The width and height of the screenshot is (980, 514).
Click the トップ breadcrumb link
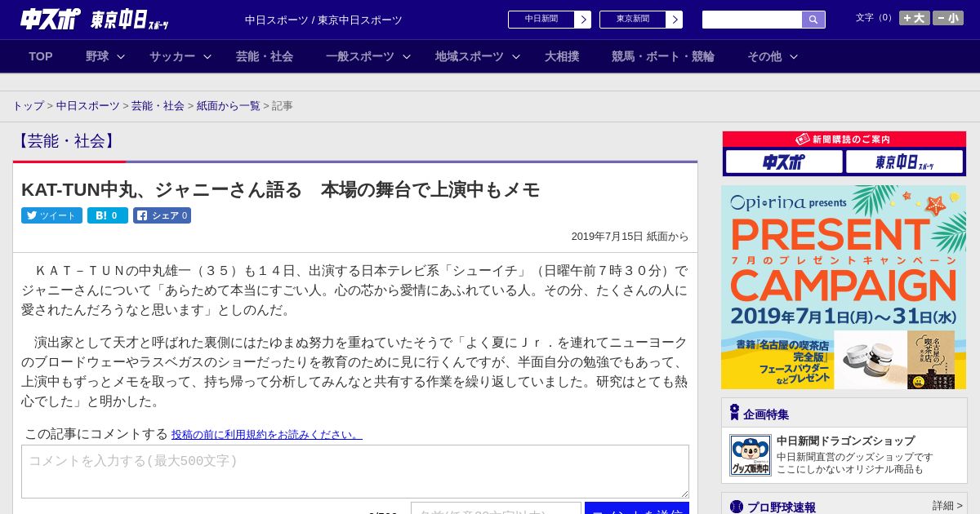29,106
